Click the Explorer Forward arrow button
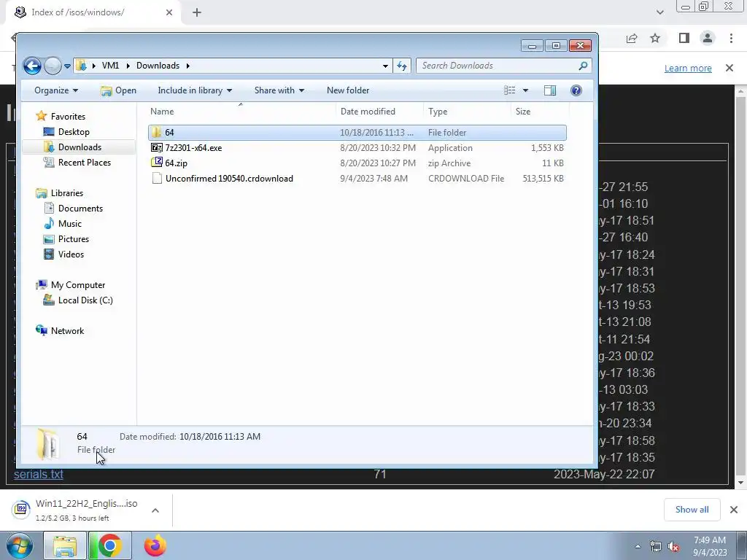Viewport: 747px width, 560px height. (x=53, y=66)
